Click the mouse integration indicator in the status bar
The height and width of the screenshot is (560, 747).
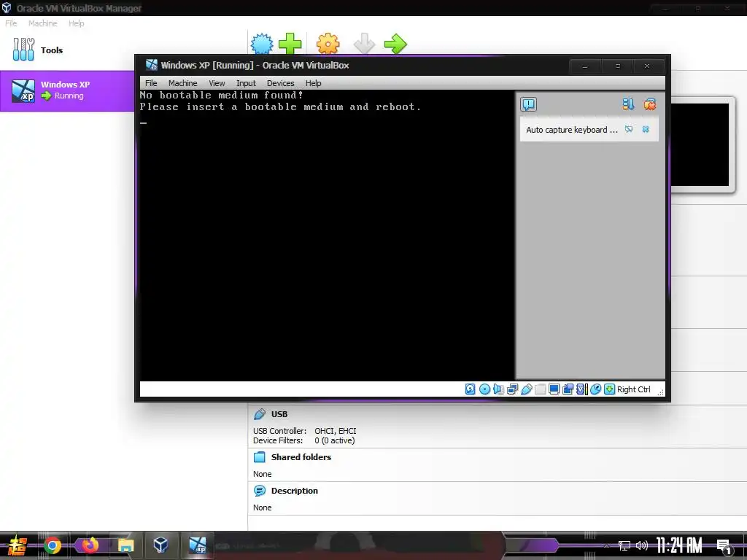[x=595, y=389]
